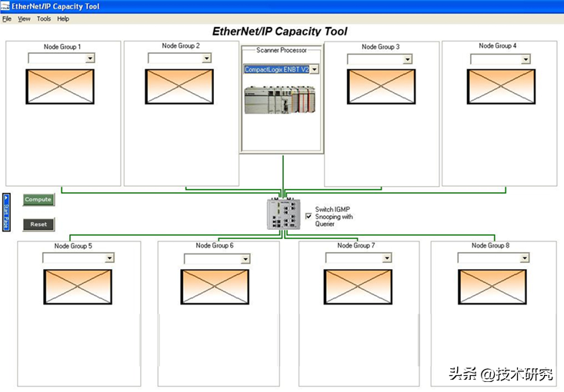Screen dimensions: 564x392
Task: Click the CompactLogix processor image
Action: [x=282, y=100]
